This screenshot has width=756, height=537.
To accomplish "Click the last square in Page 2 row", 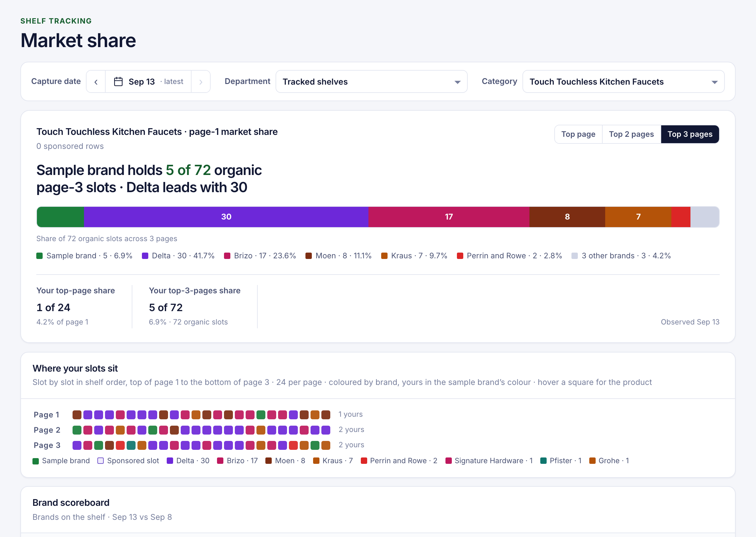I will 326,430.
